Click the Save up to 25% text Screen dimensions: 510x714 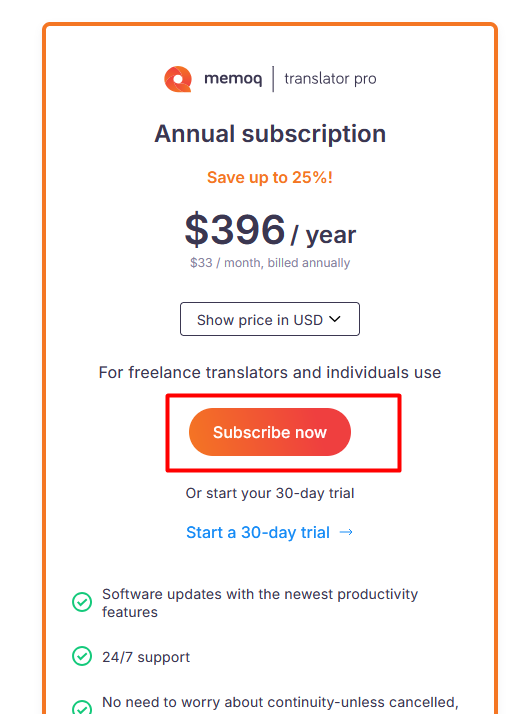[270, 177]
